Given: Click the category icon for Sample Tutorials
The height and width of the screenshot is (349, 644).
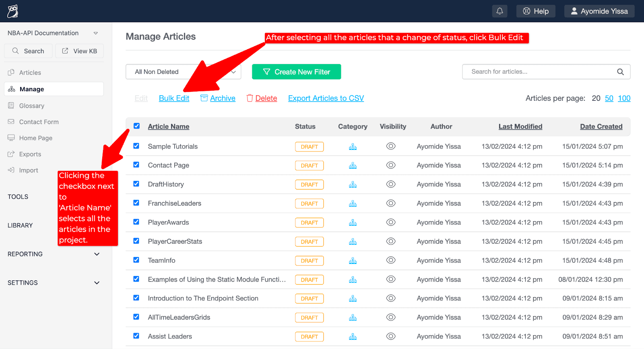Looking at the screenshot, I should 353,147.
